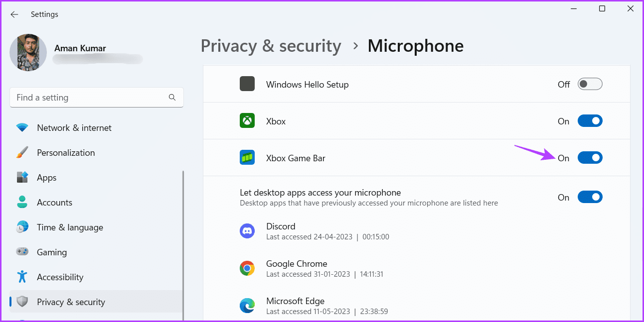
Task: Click Aman Kumar profile picture
Action: click(x=28, y=53)
